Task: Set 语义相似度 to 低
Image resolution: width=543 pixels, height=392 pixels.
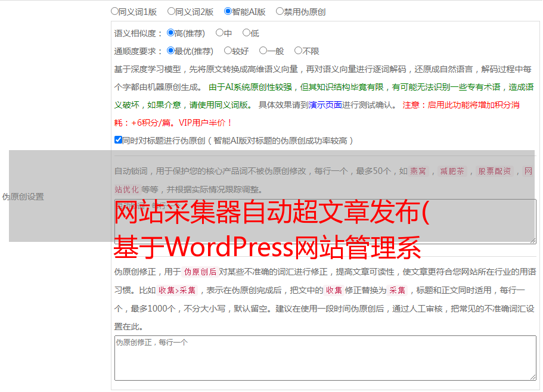Action: click(x=246, y=33)
